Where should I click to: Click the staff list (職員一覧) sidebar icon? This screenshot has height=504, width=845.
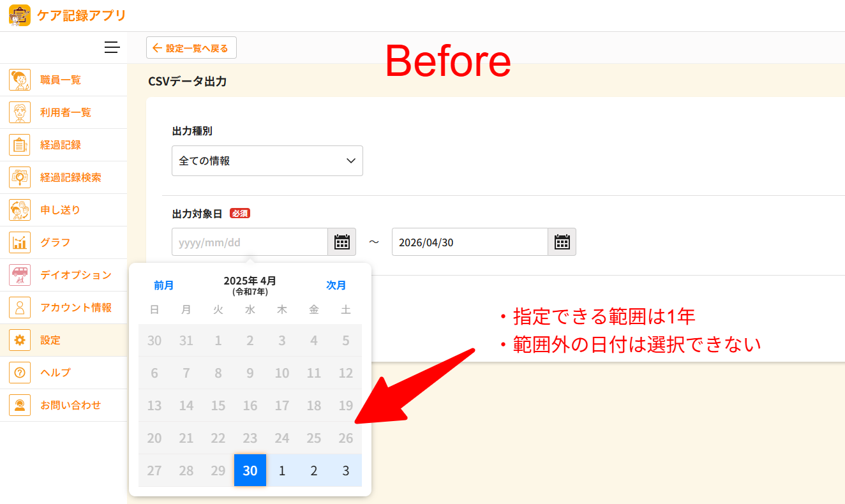[x=20, y=80]
